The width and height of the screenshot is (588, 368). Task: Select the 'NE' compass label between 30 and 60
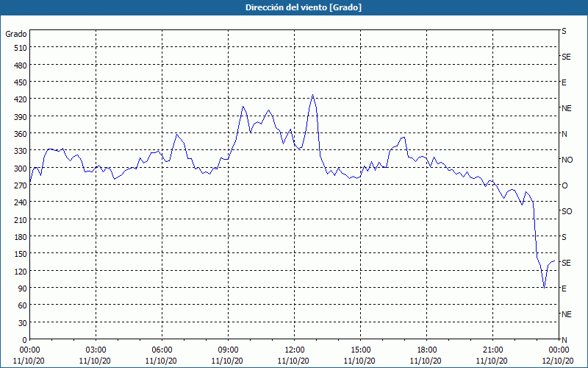pyautogui.click(x=566, y=314)
